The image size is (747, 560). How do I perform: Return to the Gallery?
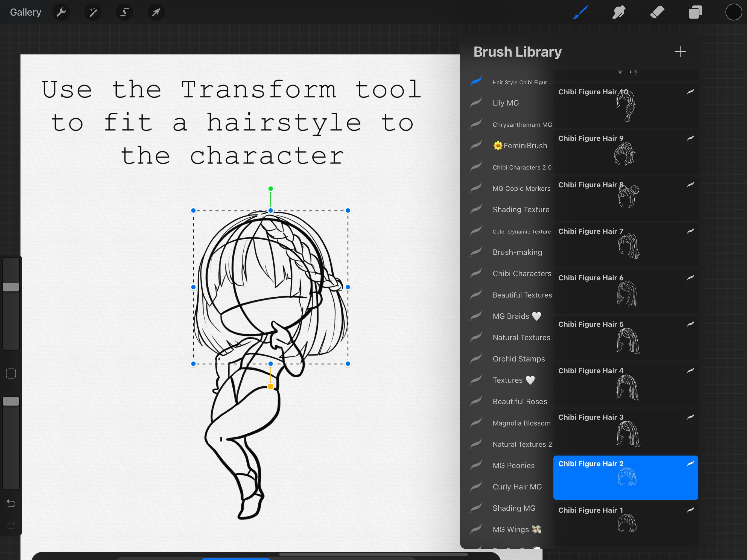tap(26, 12)
